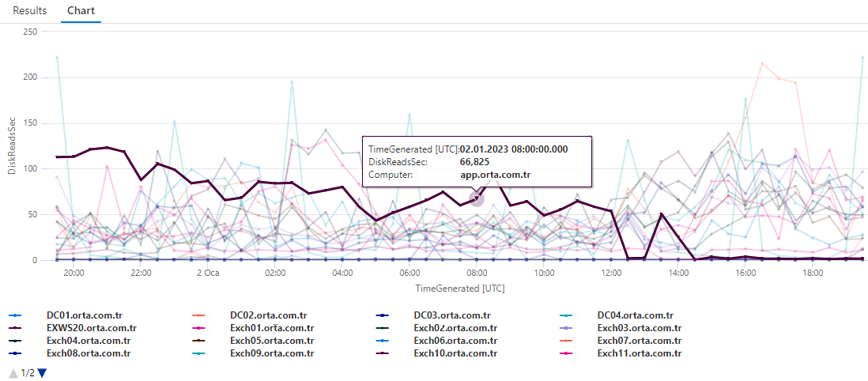
Task: Toggle EXWS20.orta.com.tr series visibility
Action: pyautogui.click(x=92, y=328)
